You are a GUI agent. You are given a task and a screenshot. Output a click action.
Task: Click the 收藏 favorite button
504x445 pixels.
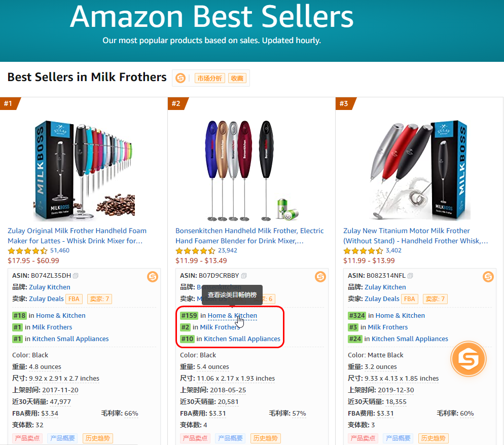tap(237, 79)
